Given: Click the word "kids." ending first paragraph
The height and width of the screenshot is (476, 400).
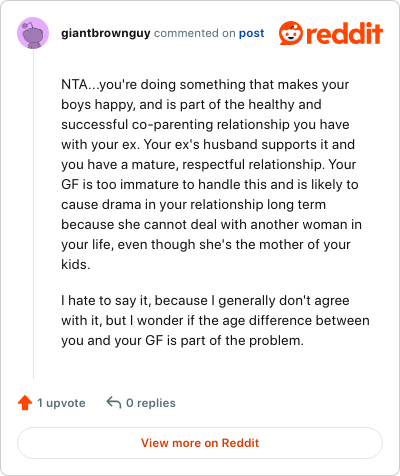Looking at the screenshot, I should [x=76, y=265].
